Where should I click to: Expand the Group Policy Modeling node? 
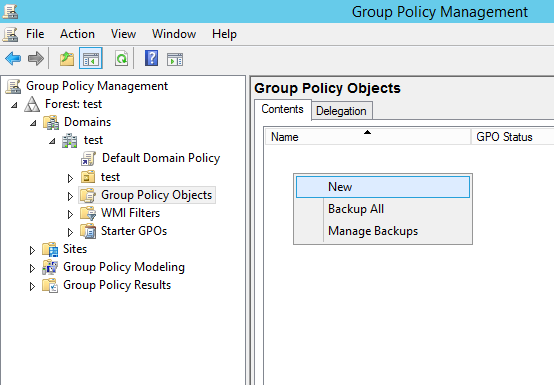click(32, 268)
